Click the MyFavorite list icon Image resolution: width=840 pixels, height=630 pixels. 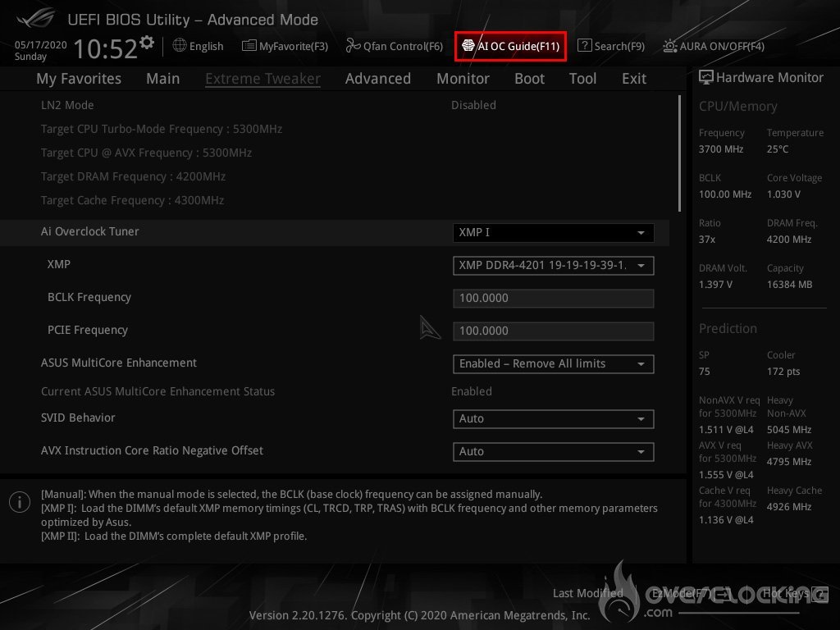249,46
